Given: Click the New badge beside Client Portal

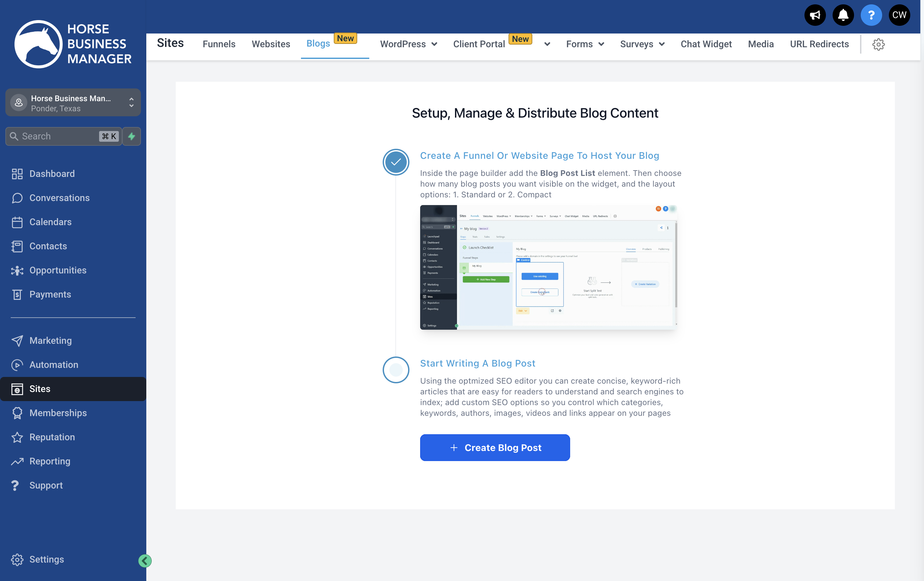Looking at the screenshot, I should coord(520,39).
